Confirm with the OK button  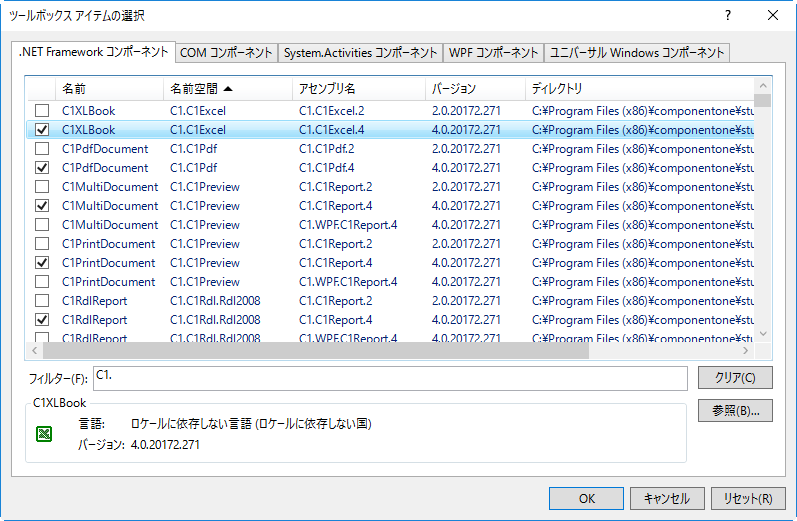click(586, 498)
